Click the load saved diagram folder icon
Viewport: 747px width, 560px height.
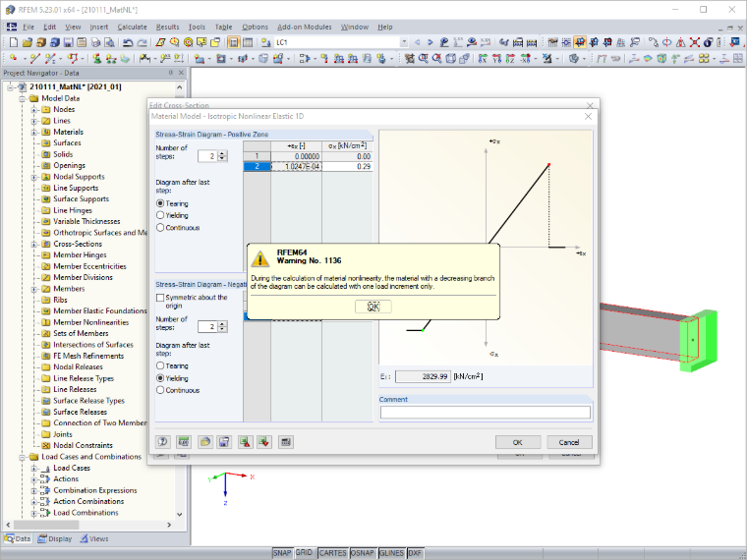coord(204,442)
